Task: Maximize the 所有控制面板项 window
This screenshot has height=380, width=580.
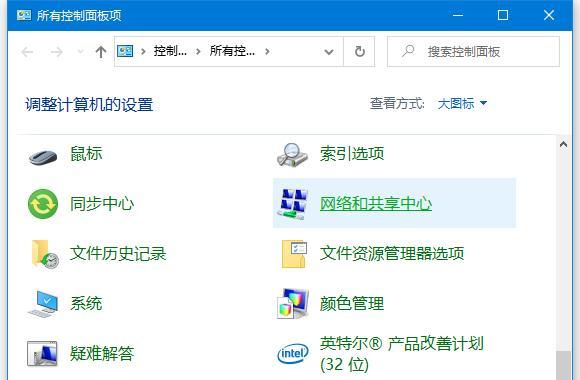Action: 503,15
